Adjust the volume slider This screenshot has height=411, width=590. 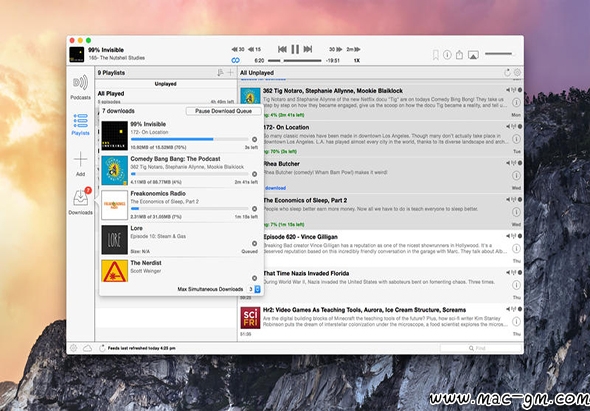coord(500,54)
